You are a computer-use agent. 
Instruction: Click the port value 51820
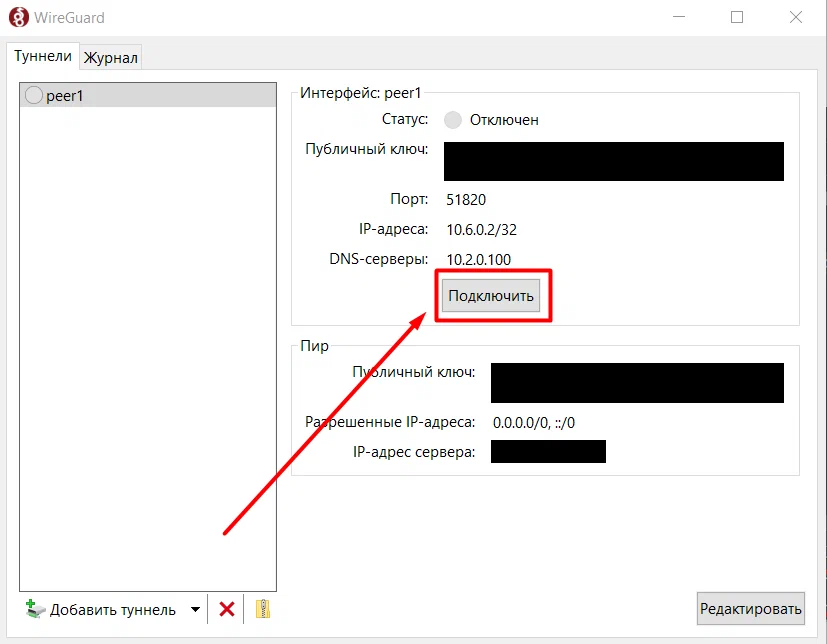(x=466, y=199)
